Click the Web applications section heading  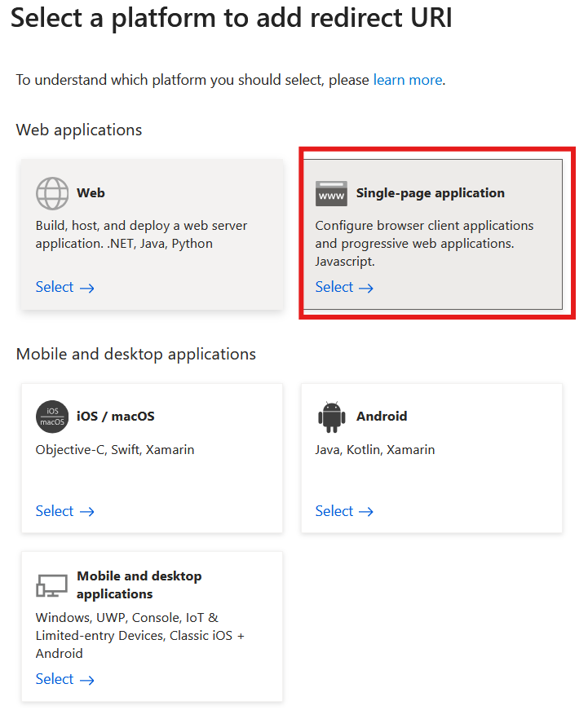[78, 130]
